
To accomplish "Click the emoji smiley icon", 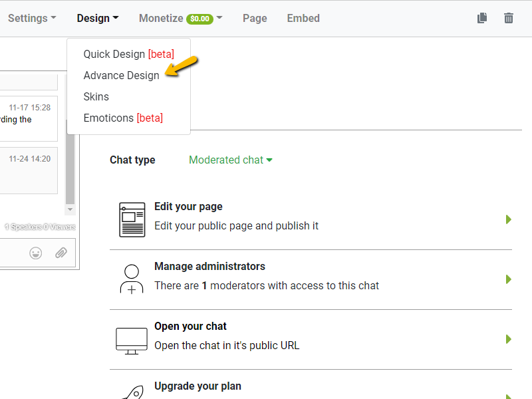I will [36, 253].
